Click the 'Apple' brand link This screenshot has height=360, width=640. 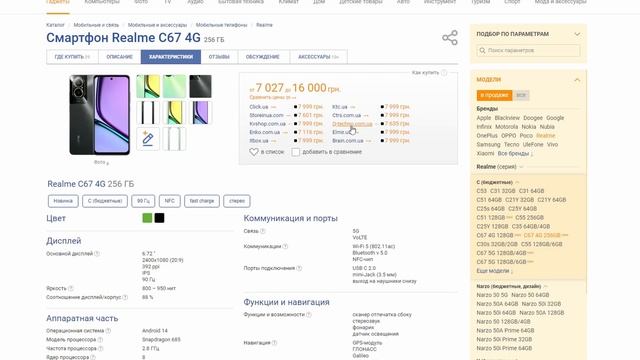point(484,118)
